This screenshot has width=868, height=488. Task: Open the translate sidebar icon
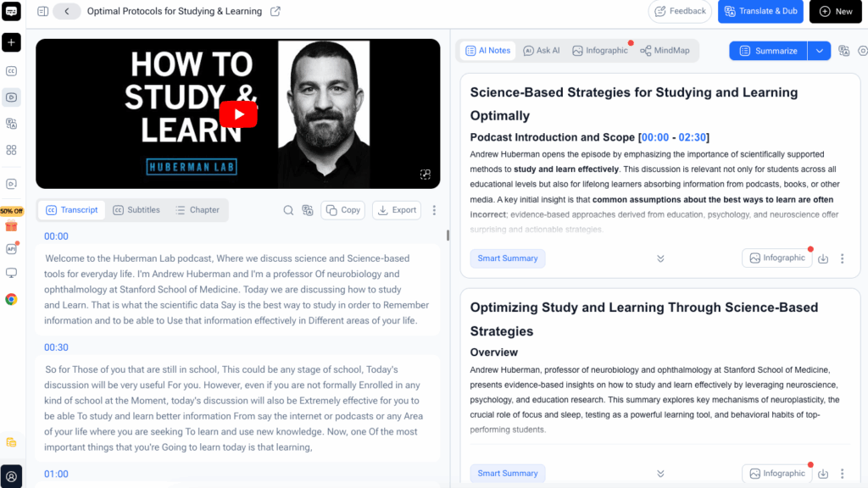click(11, 124)
